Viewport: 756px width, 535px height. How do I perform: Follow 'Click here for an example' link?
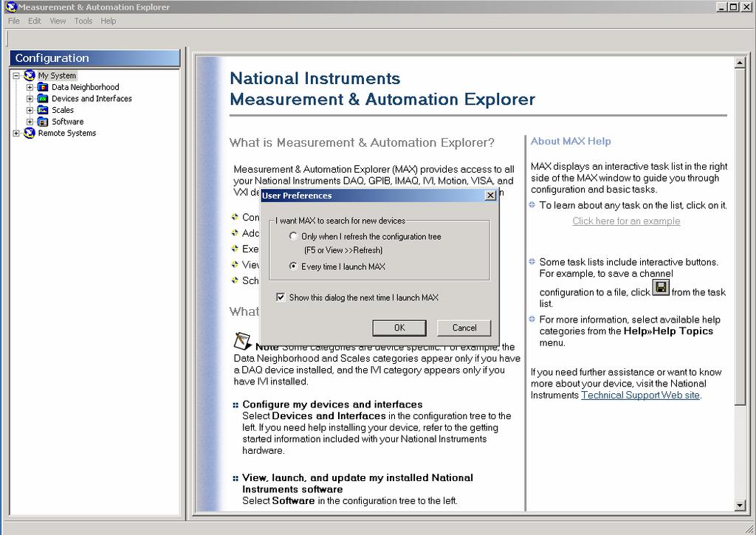click(626, 221)
